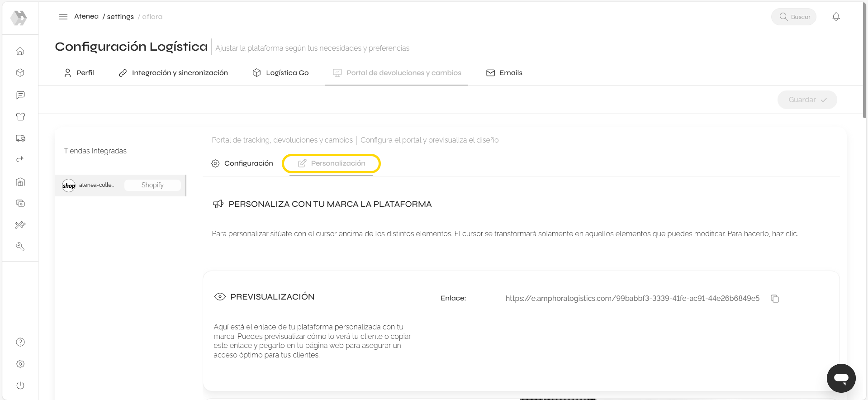Select the t-shirt products sidebar icon
868x400 pixels.
click(x=20, y=117)
